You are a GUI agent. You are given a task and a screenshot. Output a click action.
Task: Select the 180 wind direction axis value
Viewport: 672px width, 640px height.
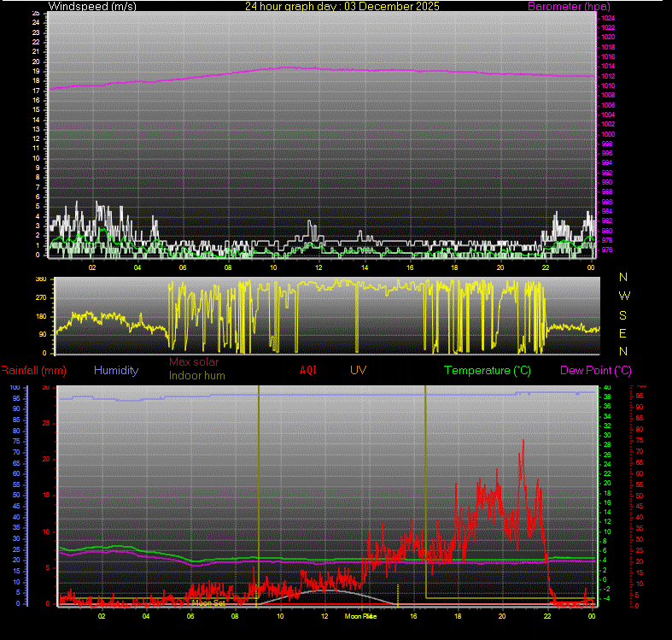click(41, 316)
